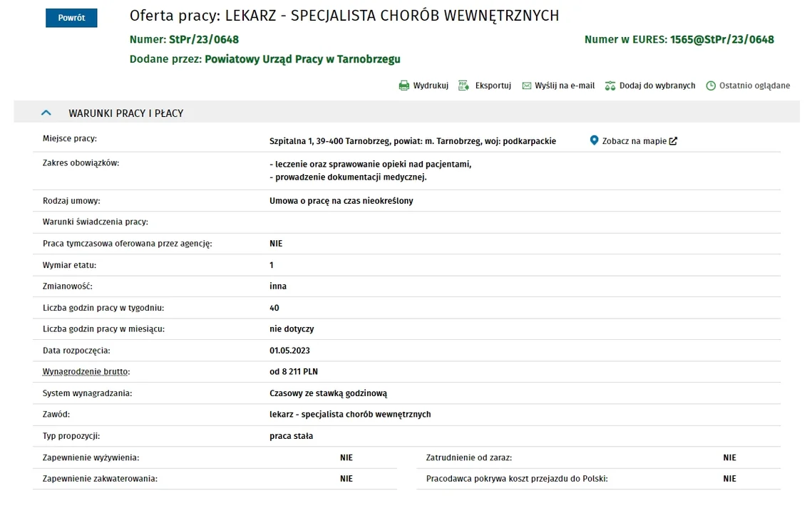Open the Wydrukuj print link
The image size is (812, 513).
tap(431, 85)
